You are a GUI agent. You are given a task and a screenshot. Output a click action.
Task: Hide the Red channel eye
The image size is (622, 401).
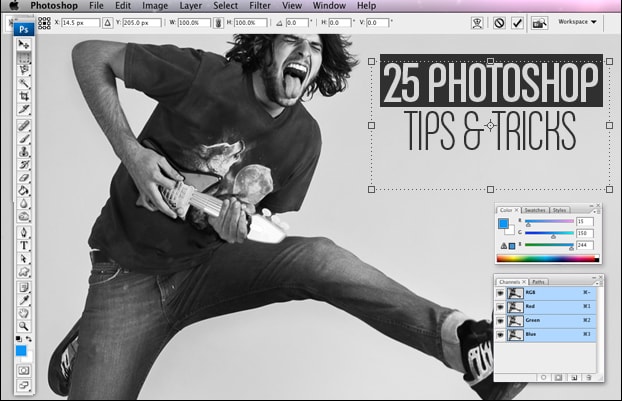pos(500,307)
